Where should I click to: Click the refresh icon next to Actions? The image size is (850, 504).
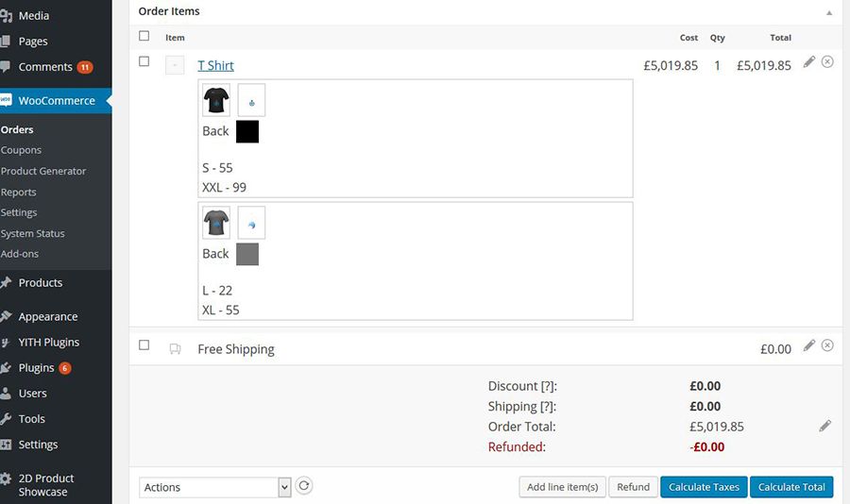click(304, 485)
